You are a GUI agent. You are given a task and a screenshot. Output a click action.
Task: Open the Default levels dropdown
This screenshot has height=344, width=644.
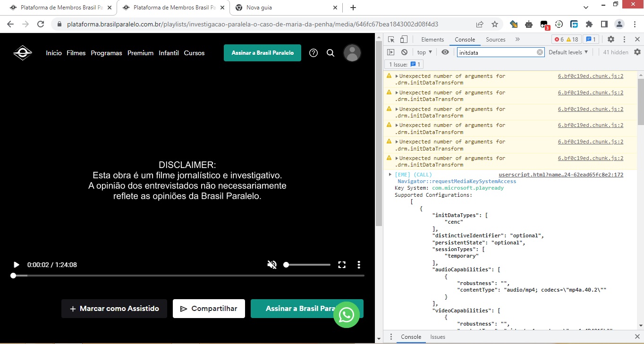click(x=568, y=52)
